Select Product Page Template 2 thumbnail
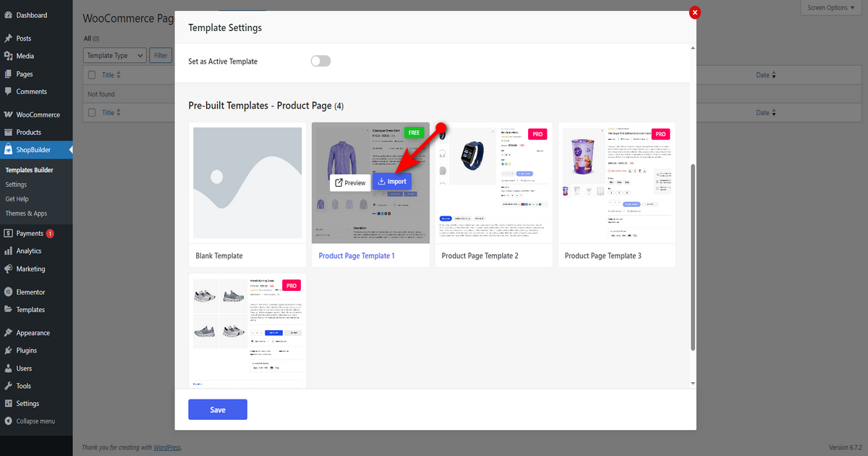 tap(493, 183)
